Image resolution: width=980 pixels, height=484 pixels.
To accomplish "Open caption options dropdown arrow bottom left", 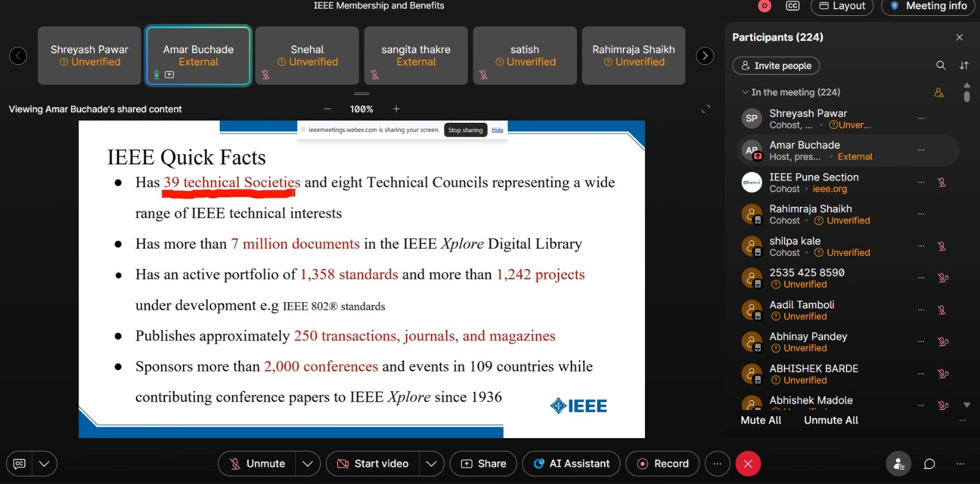I will (x=45, y=464).
